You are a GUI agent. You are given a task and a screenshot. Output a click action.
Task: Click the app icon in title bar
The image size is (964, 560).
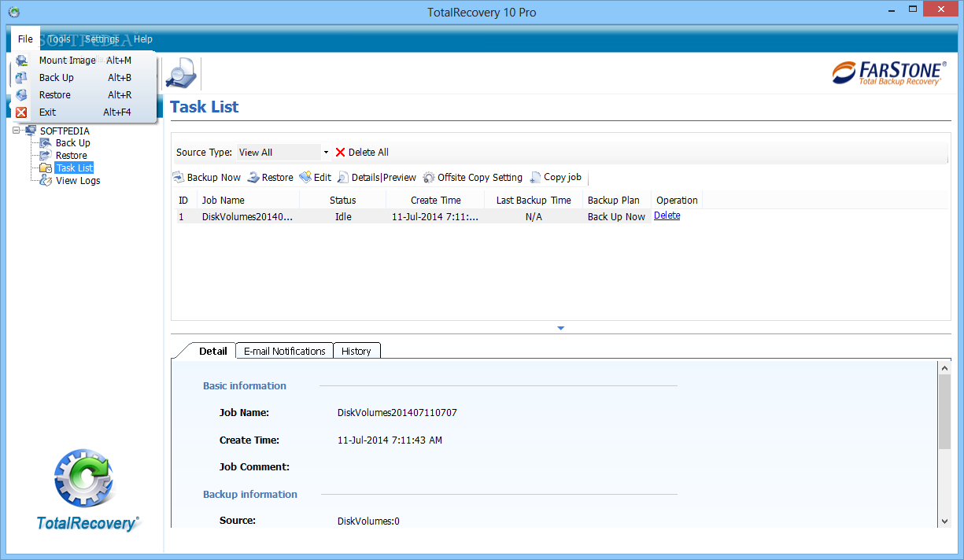click(x=13, y=13)
